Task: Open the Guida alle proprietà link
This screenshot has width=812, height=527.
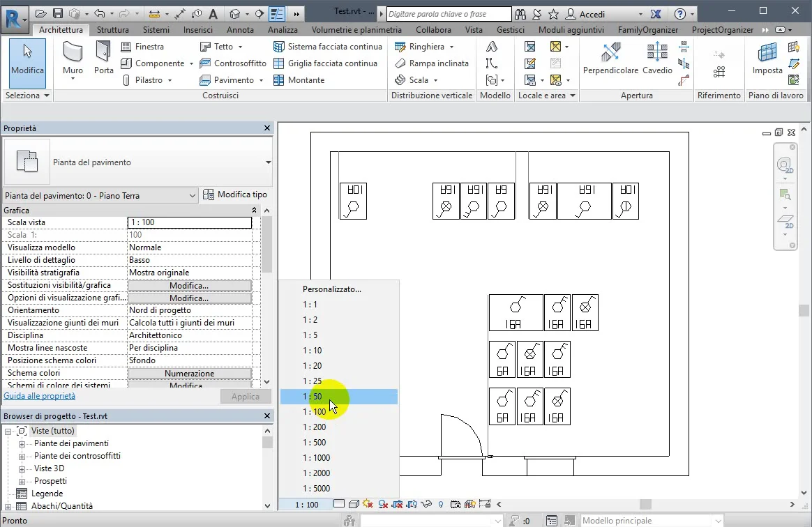Action: (39, 396)
